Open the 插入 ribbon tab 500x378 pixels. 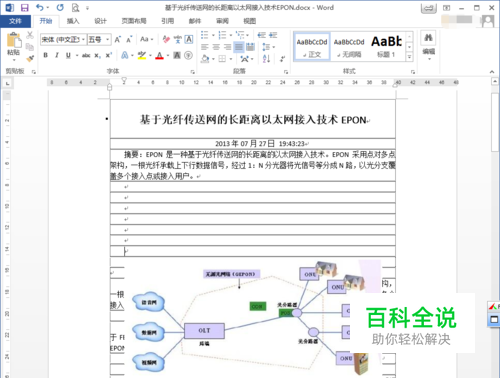click(73, 21)
